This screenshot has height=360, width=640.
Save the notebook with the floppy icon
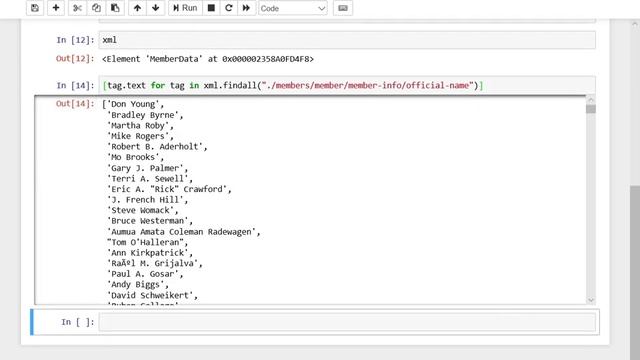pyautogui.click(x=35, y=8)
